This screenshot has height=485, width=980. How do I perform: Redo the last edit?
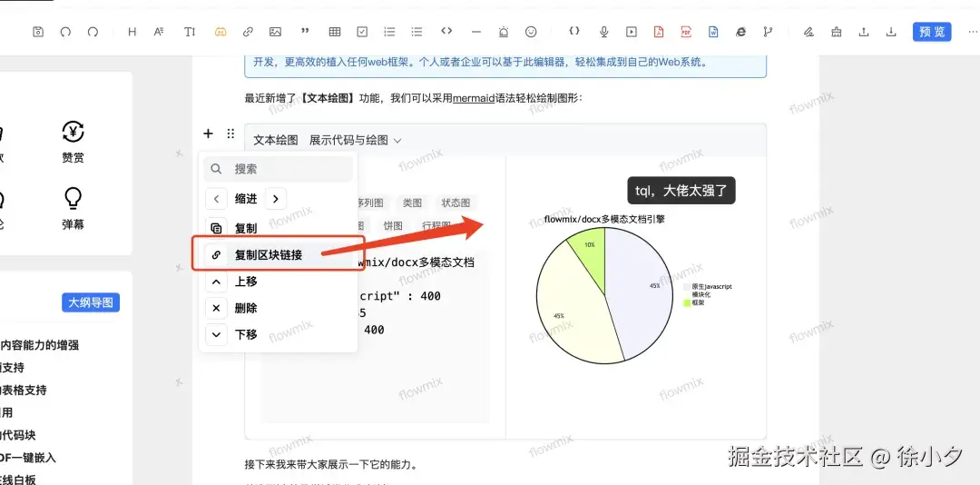93,31
